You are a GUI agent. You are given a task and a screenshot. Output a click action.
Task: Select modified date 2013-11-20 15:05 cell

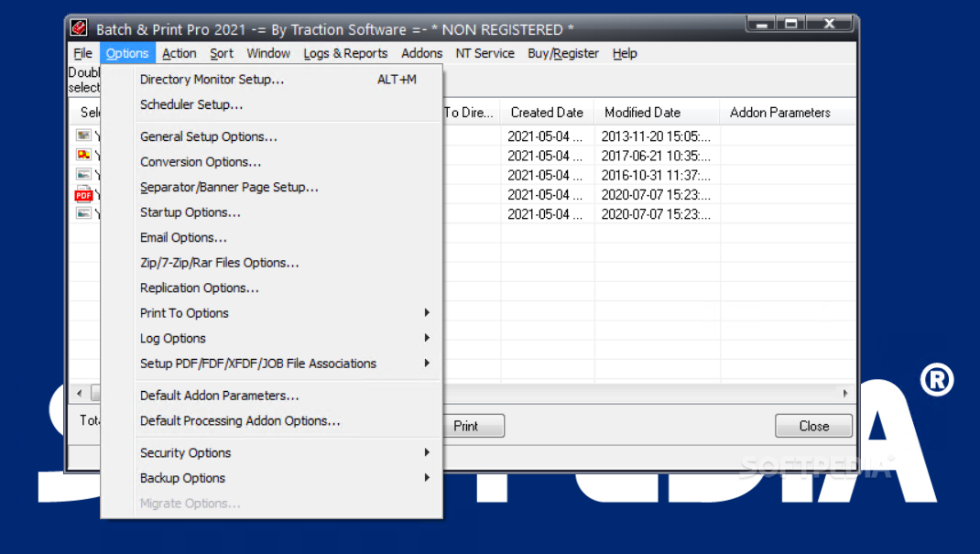pos(656,136)
